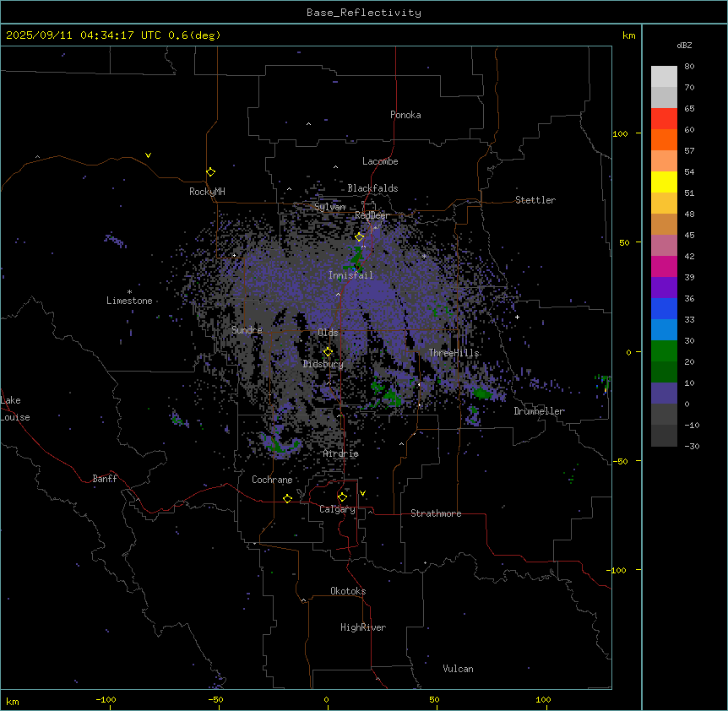The image size is (728, 711).
Task: Click the dark green 20–10 dBZ swatch
Action: [x=664, y=372]
